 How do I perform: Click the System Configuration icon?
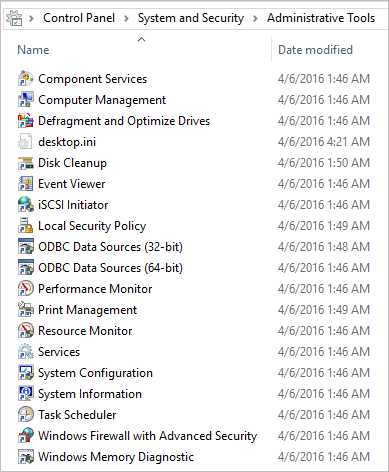tap(25, 373)
